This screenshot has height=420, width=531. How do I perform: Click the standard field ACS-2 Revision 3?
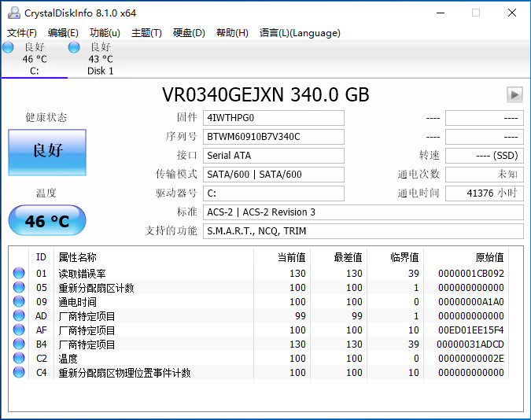click(x=363, y=212)
